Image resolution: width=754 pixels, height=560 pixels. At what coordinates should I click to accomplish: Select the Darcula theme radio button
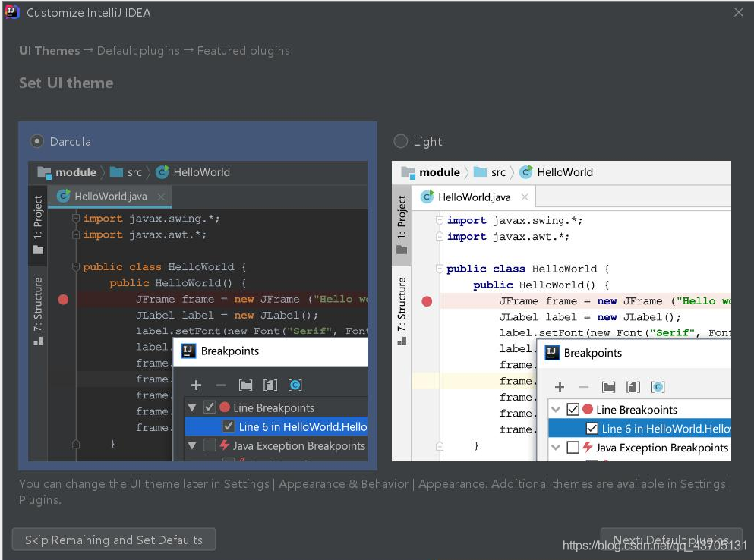tap(37, 141)
